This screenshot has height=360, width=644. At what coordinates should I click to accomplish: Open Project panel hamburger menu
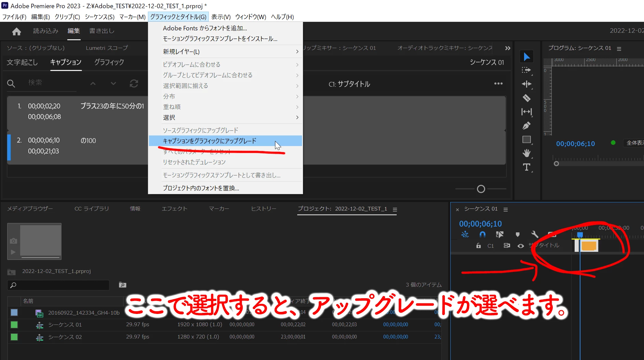point(395,210)
